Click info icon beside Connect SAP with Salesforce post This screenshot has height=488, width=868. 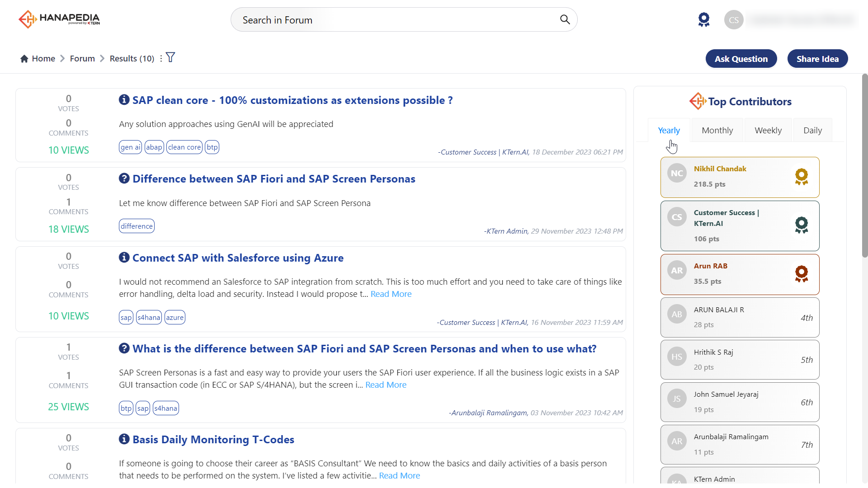click(124, 257)
